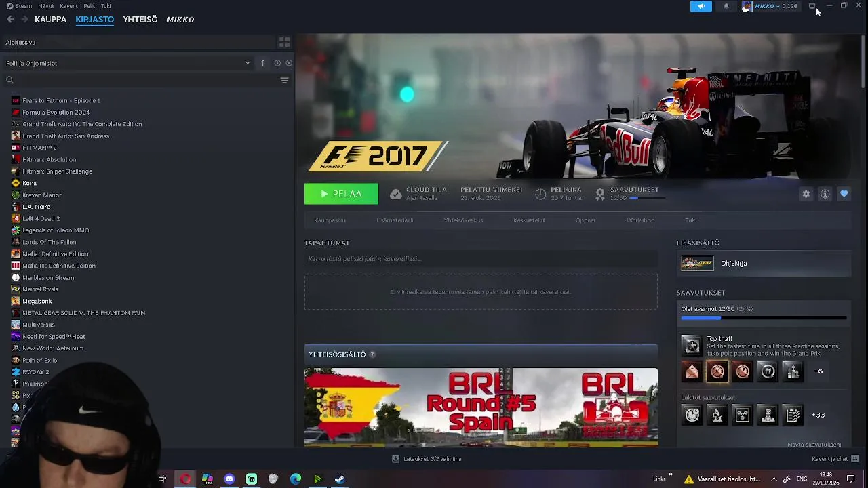This screenshot has width=868, height=488.
Task: Open the Keskustelut link
Action: pos(529,220)
